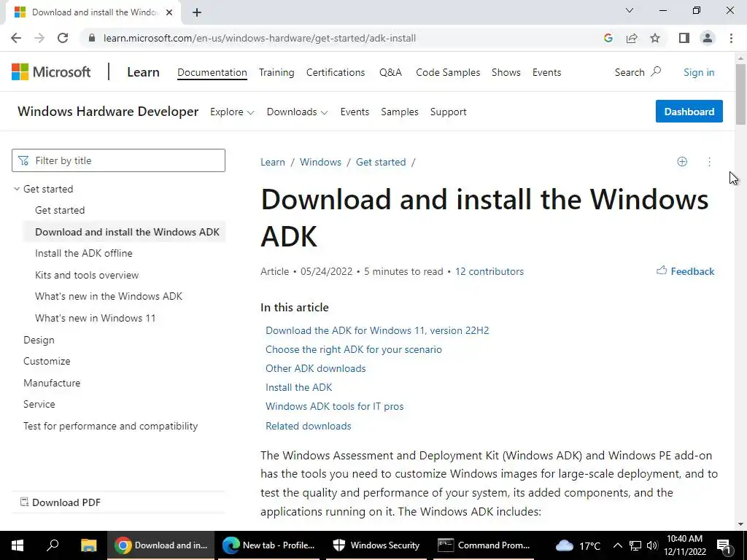Open the Q&A nav item
Screen dimensions: 747x560
[391, 72]
